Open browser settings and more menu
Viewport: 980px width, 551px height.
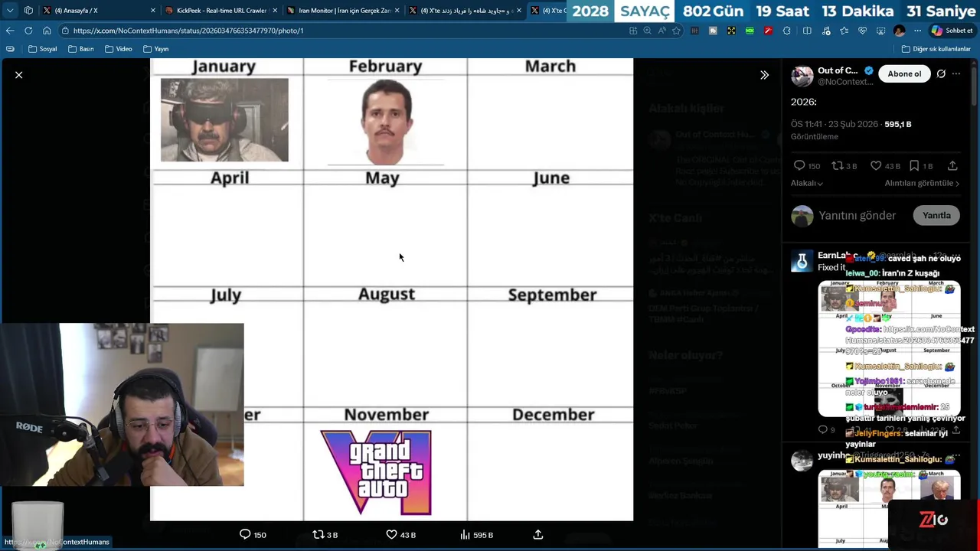[917, 31]
